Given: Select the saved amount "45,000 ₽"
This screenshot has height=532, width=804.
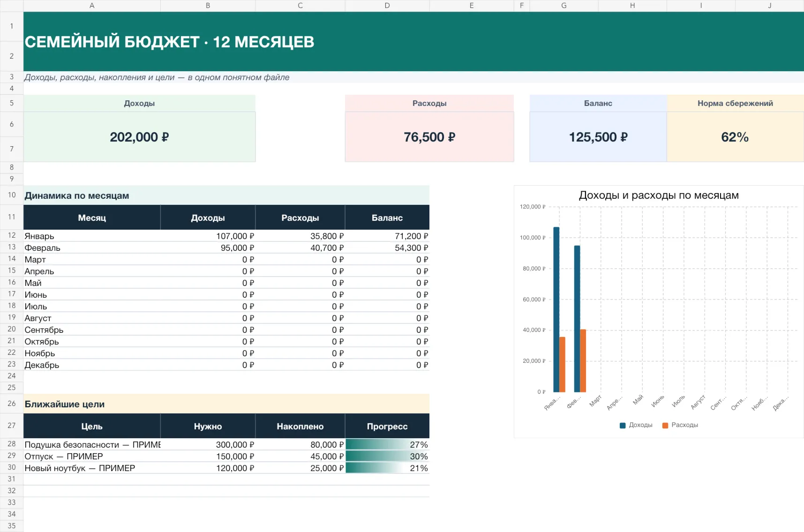Looking at the screenshot, I should pyautogui.click(x=300, y=456).
